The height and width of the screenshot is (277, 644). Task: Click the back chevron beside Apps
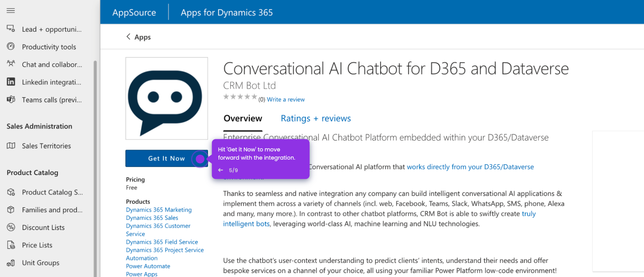[128, 37]
